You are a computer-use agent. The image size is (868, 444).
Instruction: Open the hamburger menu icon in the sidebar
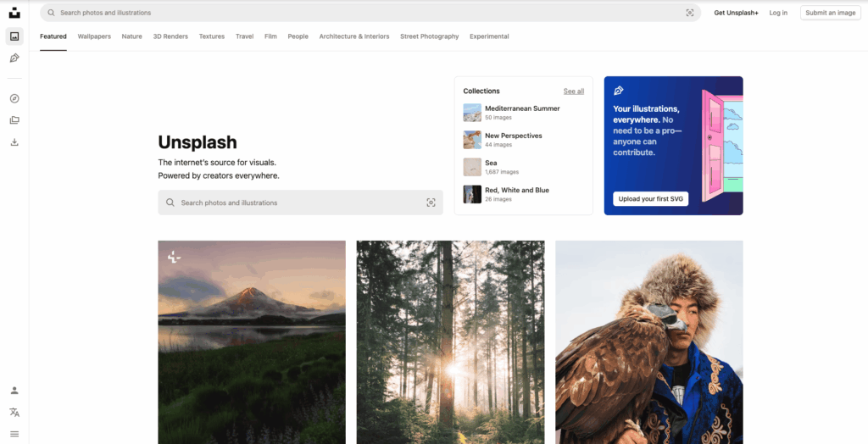14,434
